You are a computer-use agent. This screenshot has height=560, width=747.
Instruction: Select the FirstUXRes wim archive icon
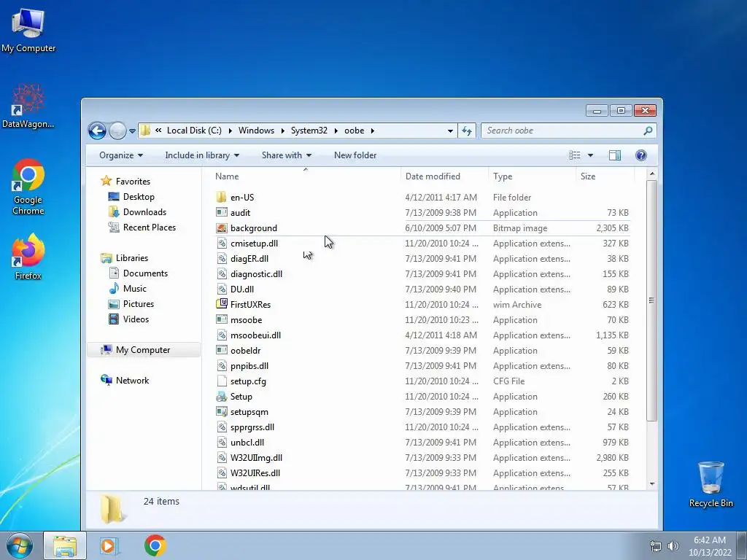click(x=222, y=304)
